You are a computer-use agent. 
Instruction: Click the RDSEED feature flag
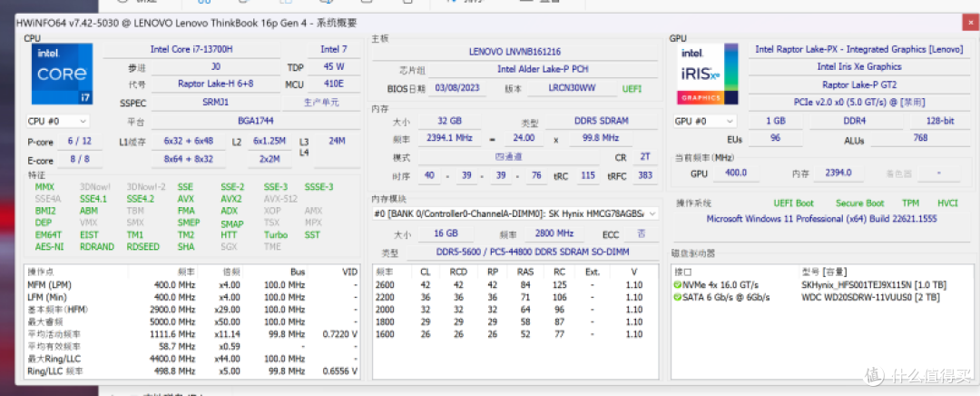(x=143, y=246)
